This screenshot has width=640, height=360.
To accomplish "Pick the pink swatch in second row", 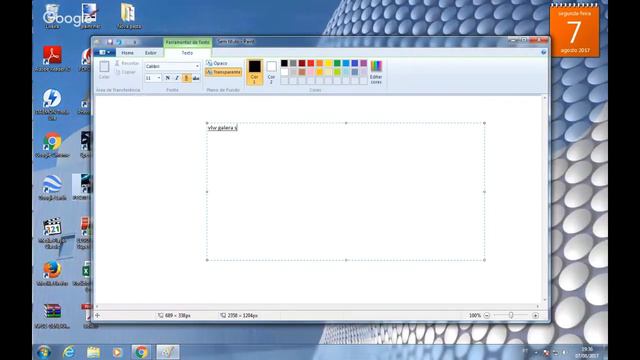I will click(x=311, y=72).
